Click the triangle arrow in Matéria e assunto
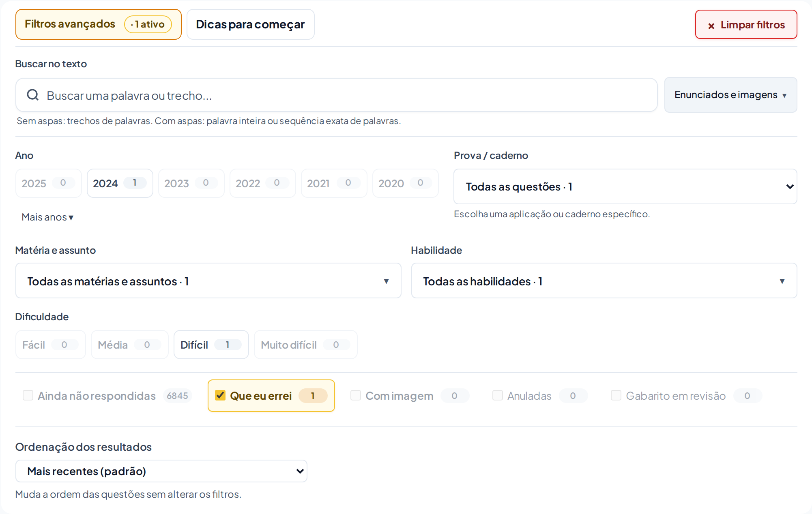The width and height of the screenshot is (812, 514). click(386, 281)
